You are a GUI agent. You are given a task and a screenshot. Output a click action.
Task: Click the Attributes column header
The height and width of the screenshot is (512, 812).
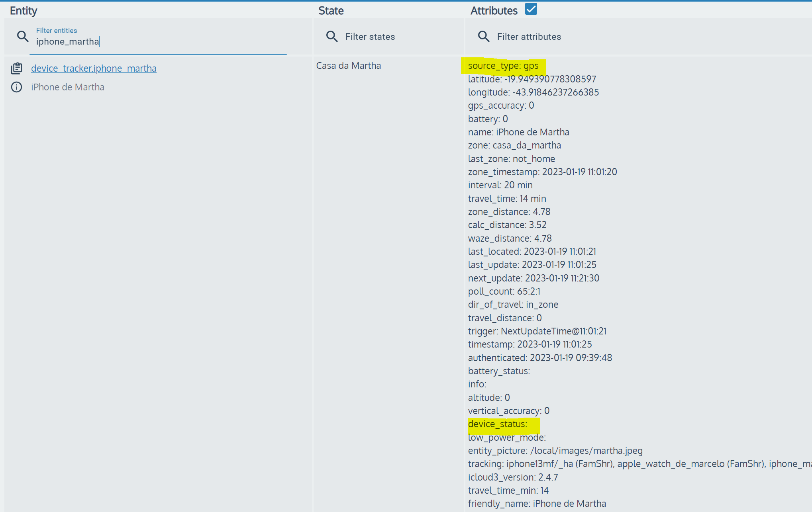click(x=493, y=10)
